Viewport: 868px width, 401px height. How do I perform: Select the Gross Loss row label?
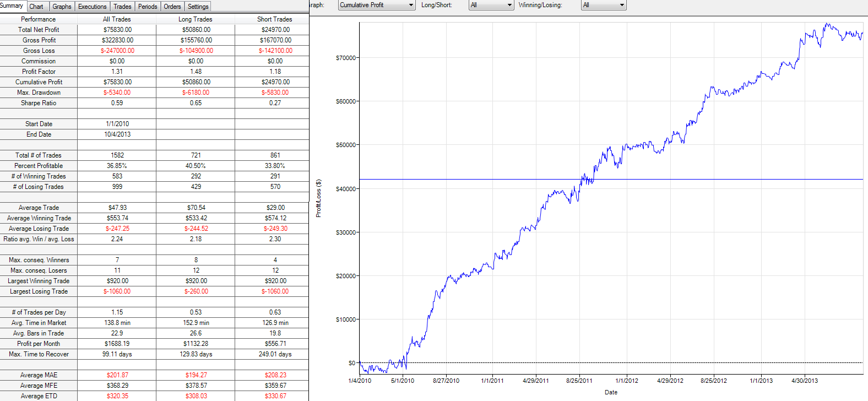(x=39, y=51)
